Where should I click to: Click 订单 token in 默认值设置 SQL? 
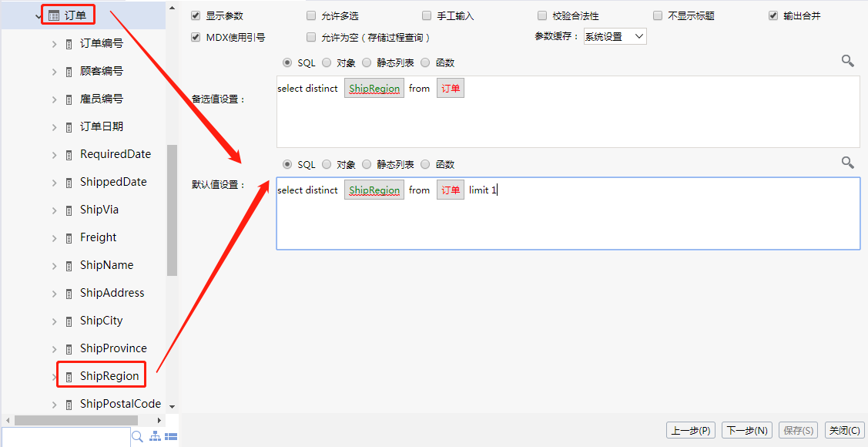coord(451,190)
